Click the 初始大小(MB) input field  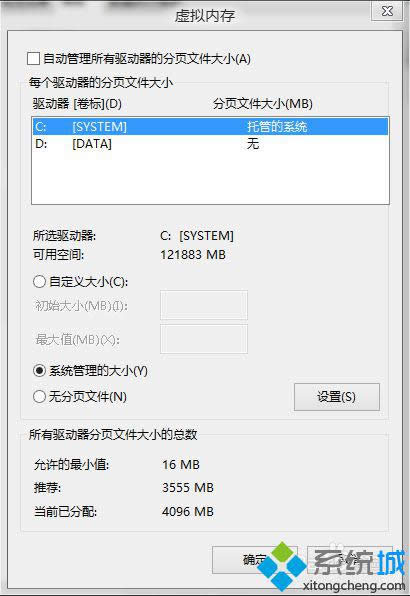[204, 305]
